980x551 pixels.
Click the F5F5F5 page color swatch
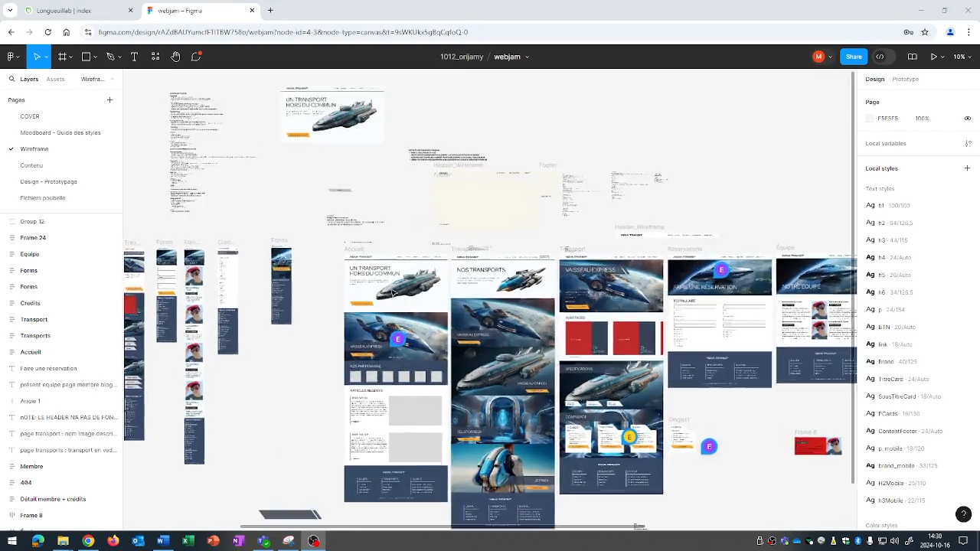click(869, 119)
